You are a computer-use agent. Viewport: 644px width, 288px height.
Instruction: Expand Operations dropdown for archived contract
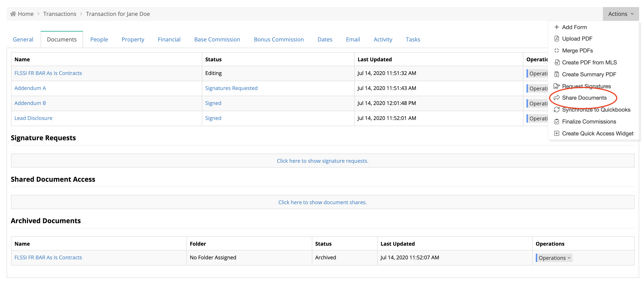pos(554,258)
